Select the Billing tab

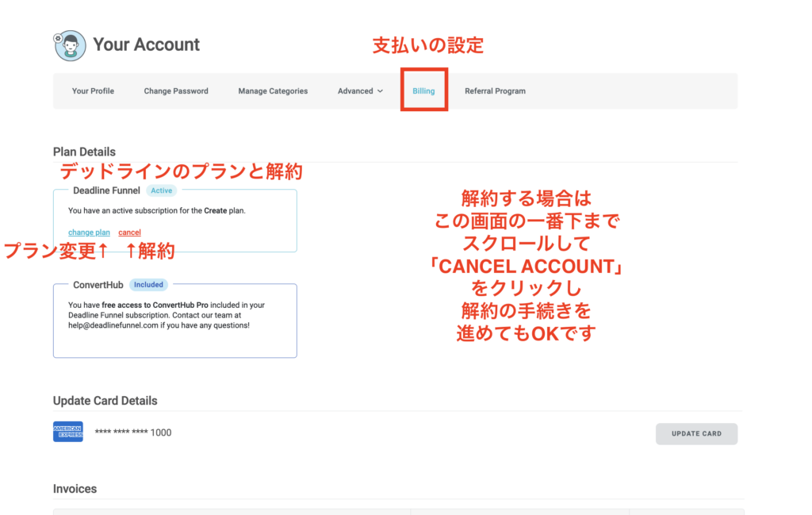click(423, 91)
